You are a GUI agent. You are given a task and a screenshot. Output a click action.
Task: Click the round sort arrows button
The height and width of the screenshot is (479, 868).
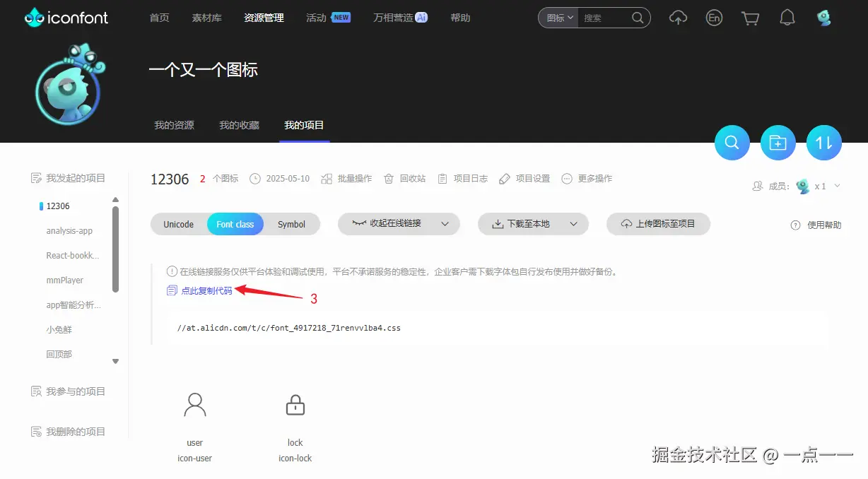pyautogui.click(x=824, y=143)
